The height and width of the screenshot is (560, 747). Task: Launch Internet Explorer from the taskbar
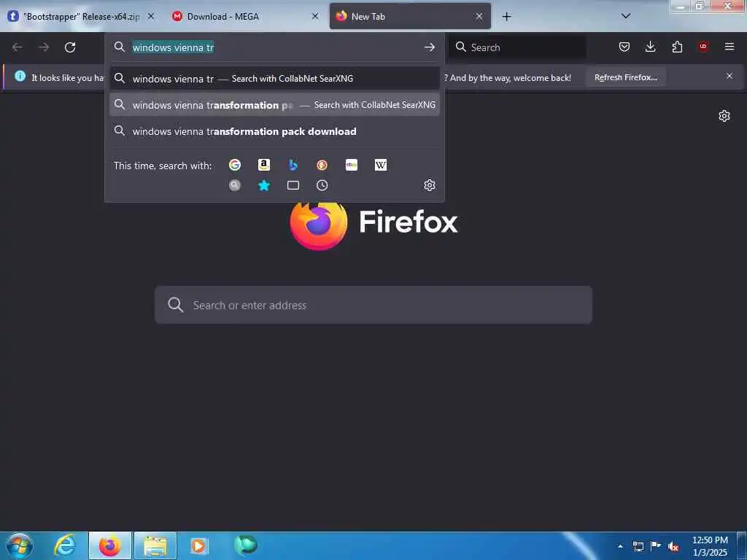pos(65,545)
